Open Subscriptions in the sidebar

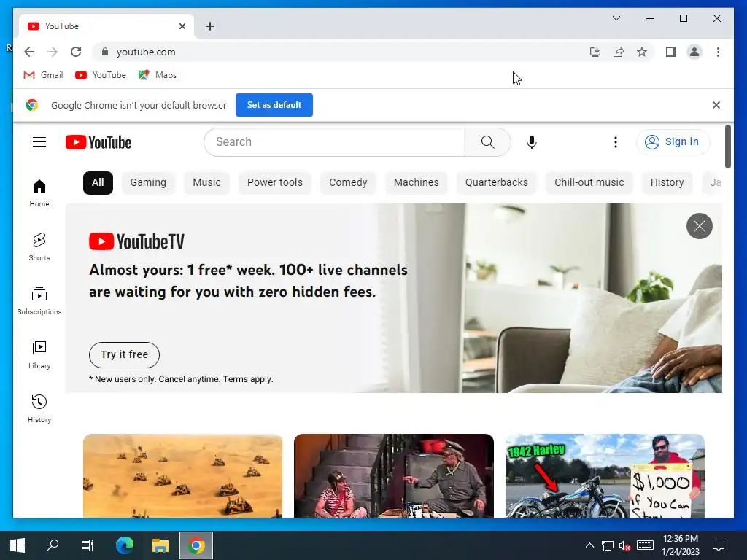(39, 300)
